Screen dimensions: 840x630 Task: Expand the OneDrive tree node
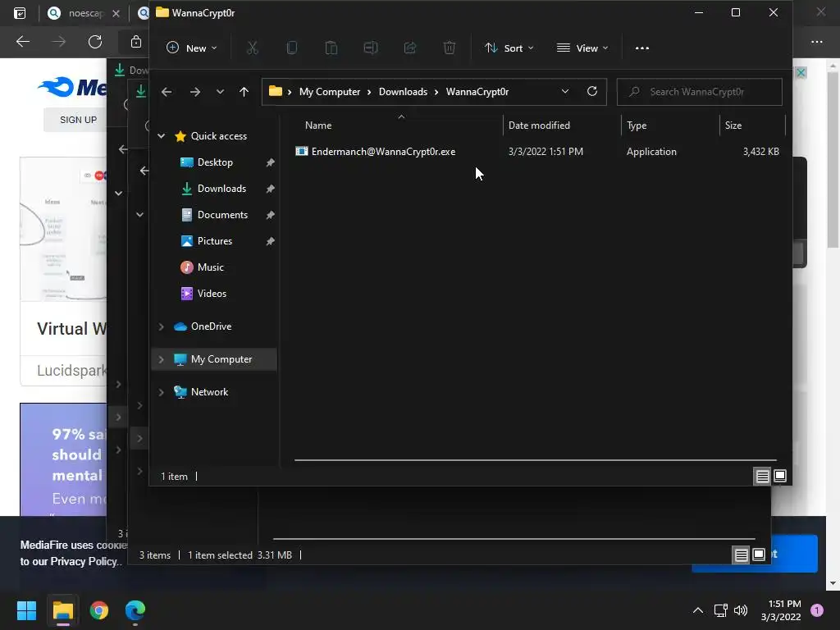[x=162, y=326]
